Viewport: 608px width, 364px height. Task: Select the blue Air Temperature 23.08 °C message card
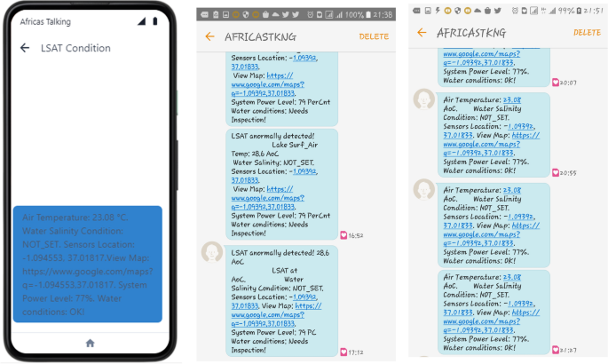click(x=88, y=264)
